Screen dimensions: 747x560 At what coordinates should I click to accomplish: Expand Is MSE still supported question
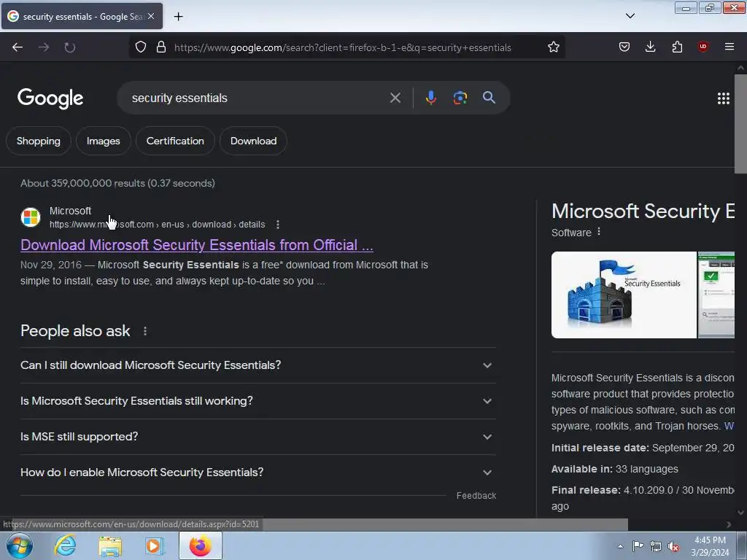point(258,437)
